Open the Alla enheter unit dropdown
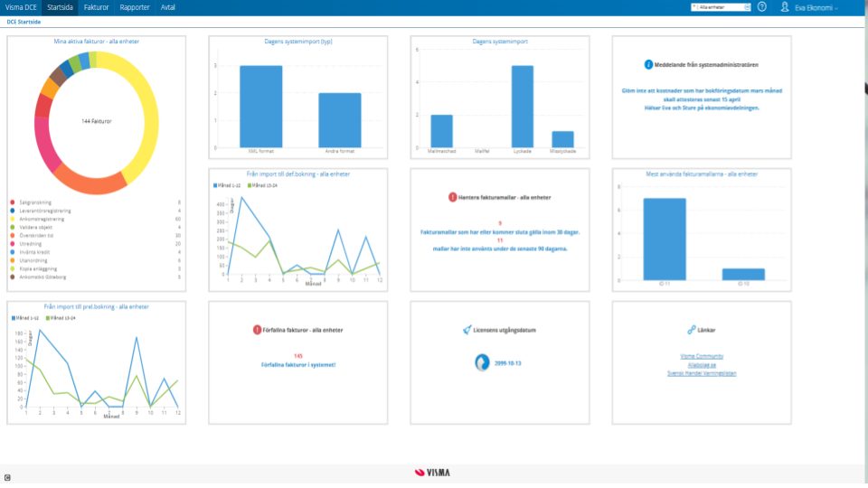Viewport: 868px width, 488px height. [x=721, y=7]
